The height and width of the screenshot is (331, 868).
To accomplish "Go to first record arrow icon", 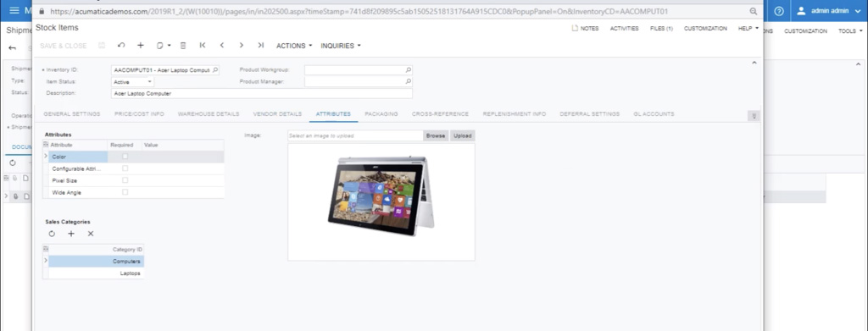I will [x=203, y=46].
